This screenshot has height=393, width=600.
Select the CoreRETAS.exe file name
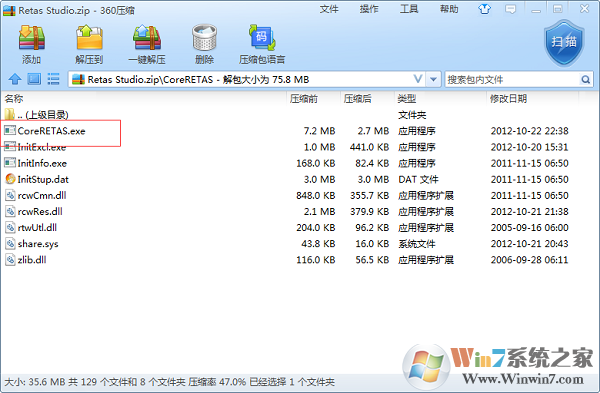click(x=51, y=131)
